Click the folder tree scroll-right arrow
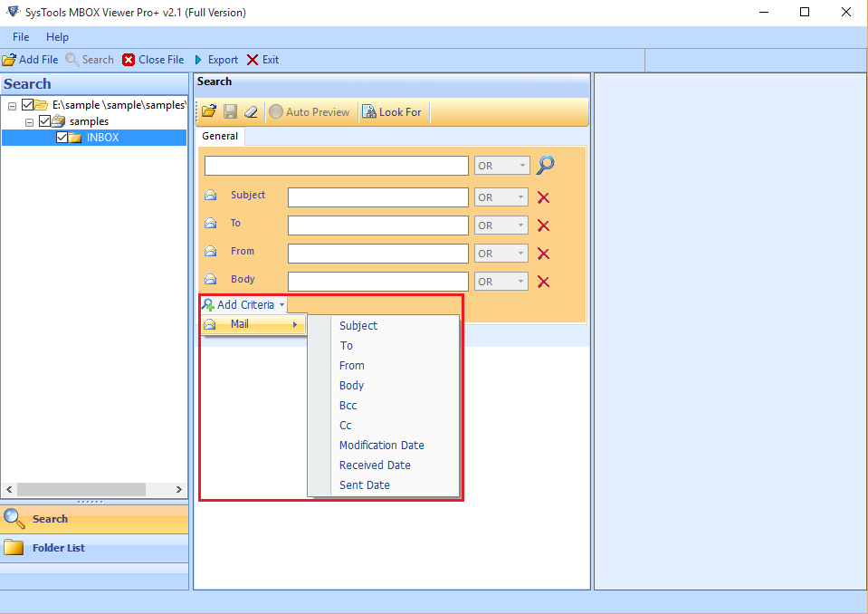 click(x=179, y=489)
